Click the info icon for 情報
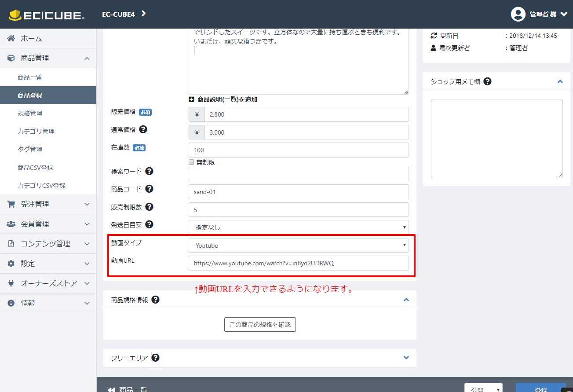 pyautogui.click(x=11, y=303)
